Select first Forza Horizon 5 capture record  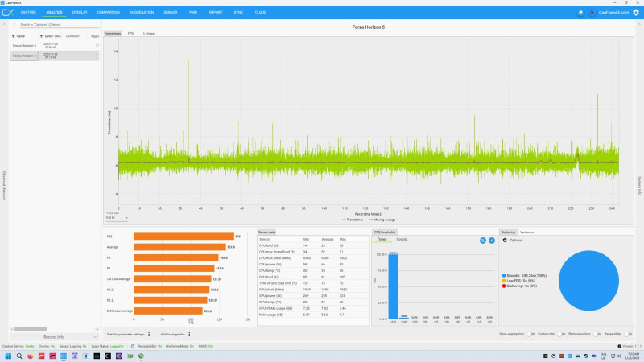pyautogui.click(x=54, y=46)
